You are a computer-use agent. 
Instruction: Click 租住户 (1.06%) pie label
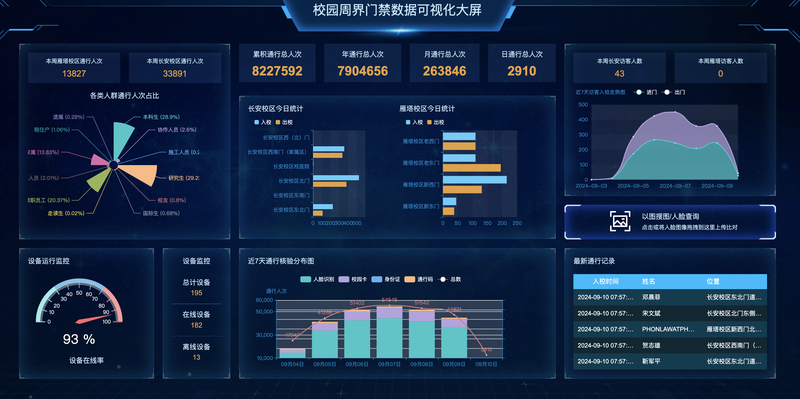tap(52, 130)
